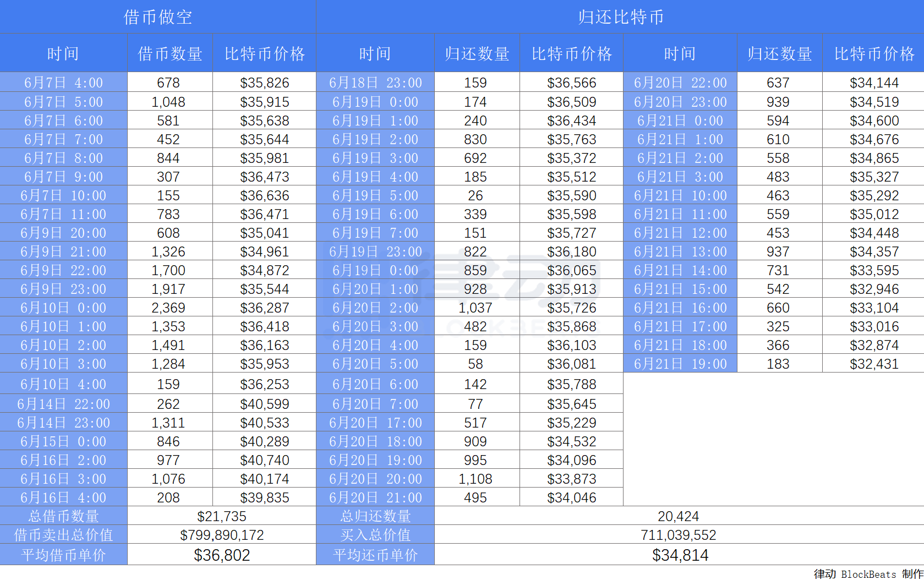
Task: Select price cell $36,180
Action: click(572, 251)
